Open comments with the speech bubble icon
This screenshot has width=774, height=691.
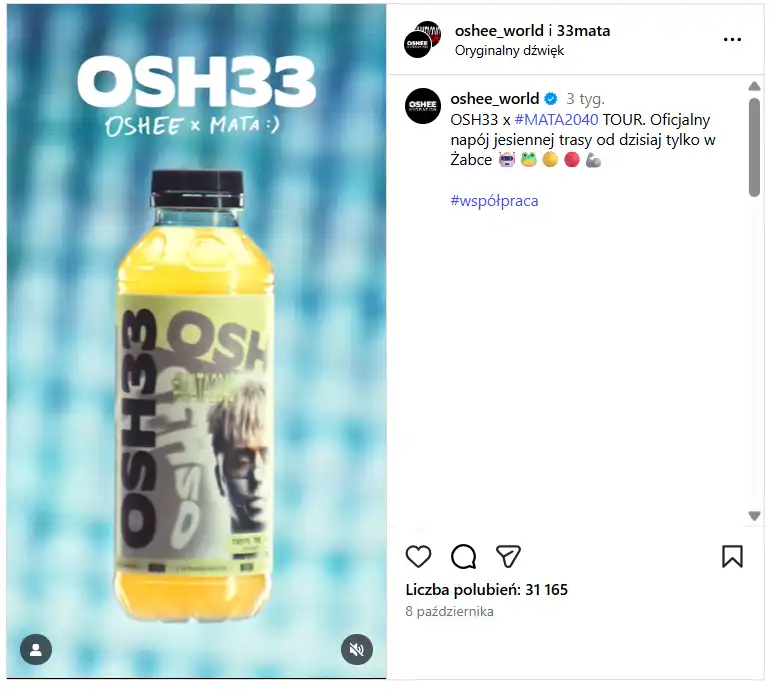point(464,557)
